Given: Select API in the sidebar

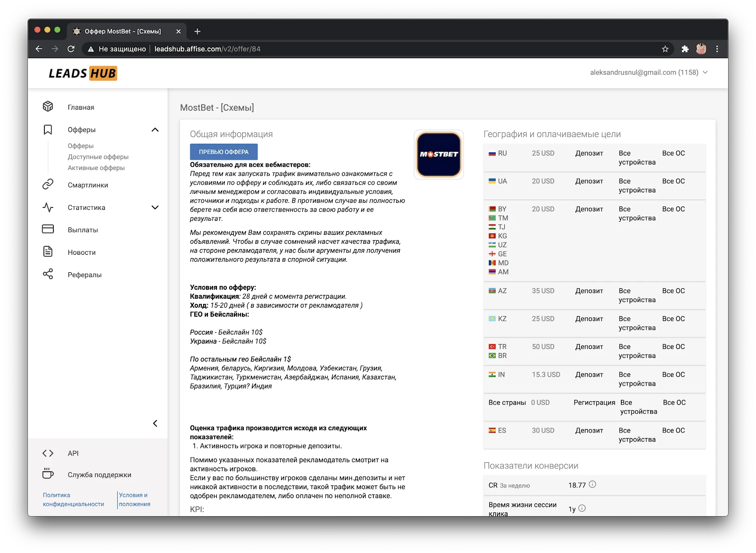Looking at the screenshot, I should tap(73, 453).
